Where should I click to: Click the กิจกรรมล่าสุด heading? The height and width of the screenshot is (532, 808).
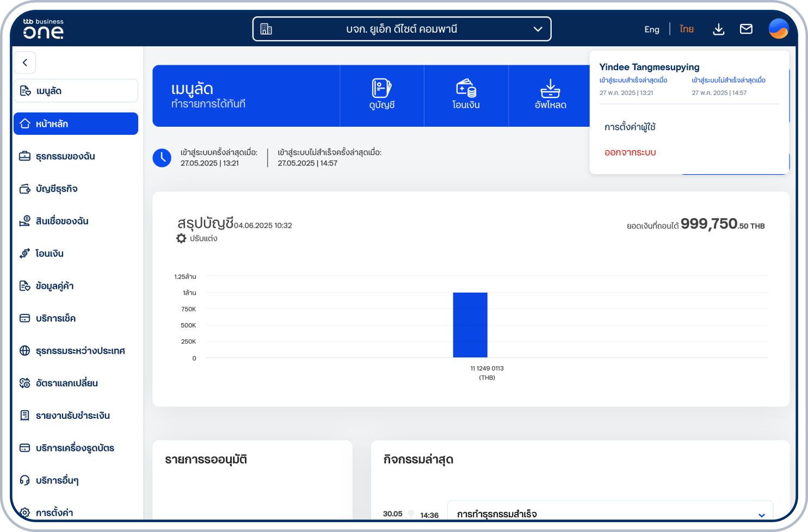click(x=418, y=460)
